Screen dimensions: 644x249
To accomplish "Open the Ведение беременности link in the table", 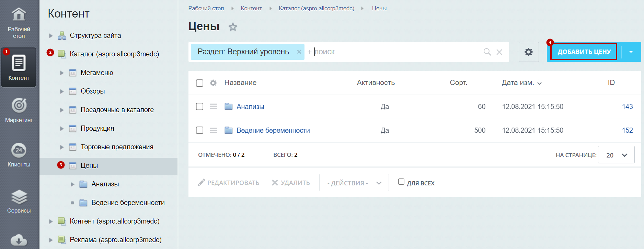I will (x=273, y=130).
